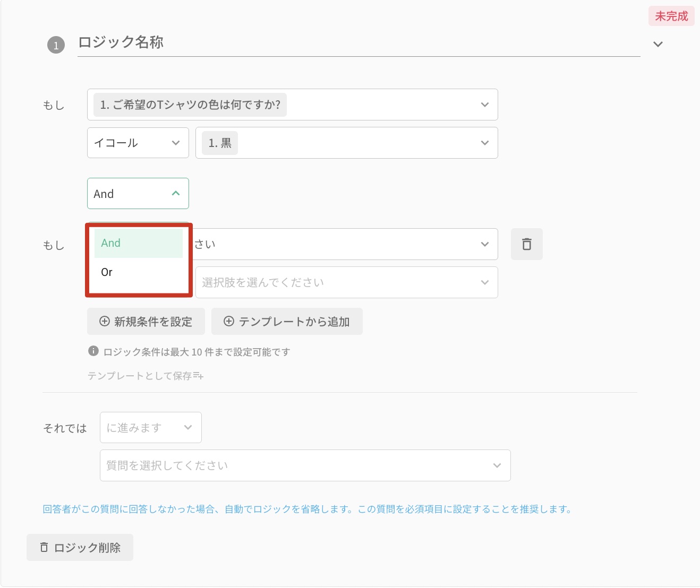The width and height of the screenshot is (700, 588).
Task: Click the number 1 step badge
Action: [56, 45]
